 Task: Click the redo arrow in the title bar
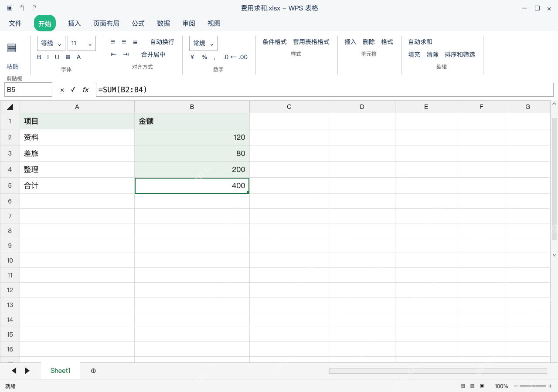(34, 8)
